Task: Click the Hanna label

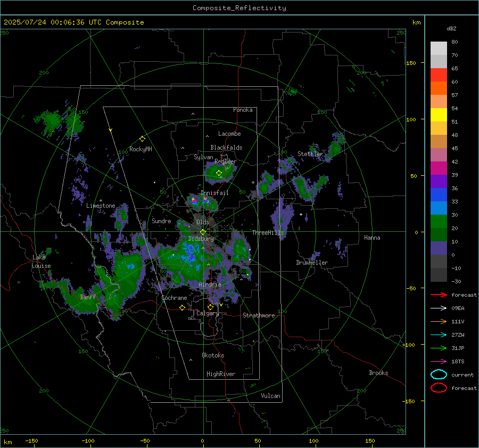Action: (372, 238)
